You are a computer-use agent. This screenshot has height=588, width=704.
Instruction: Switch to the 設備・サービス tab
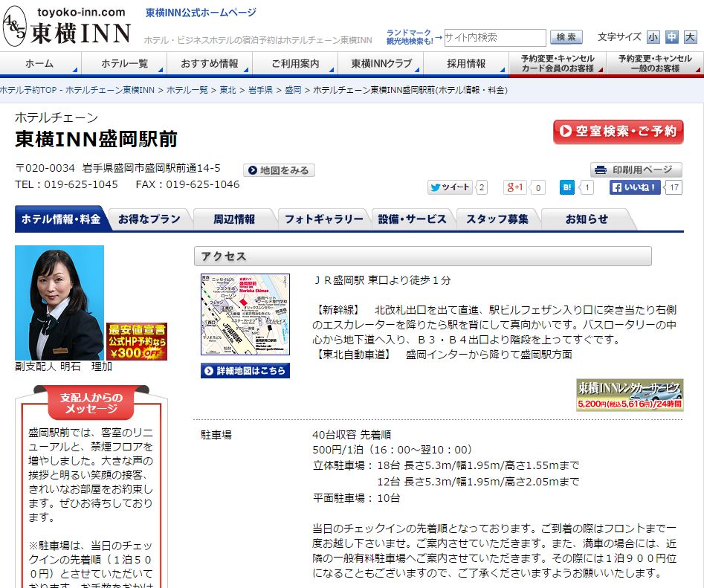(x=412, y=219)
